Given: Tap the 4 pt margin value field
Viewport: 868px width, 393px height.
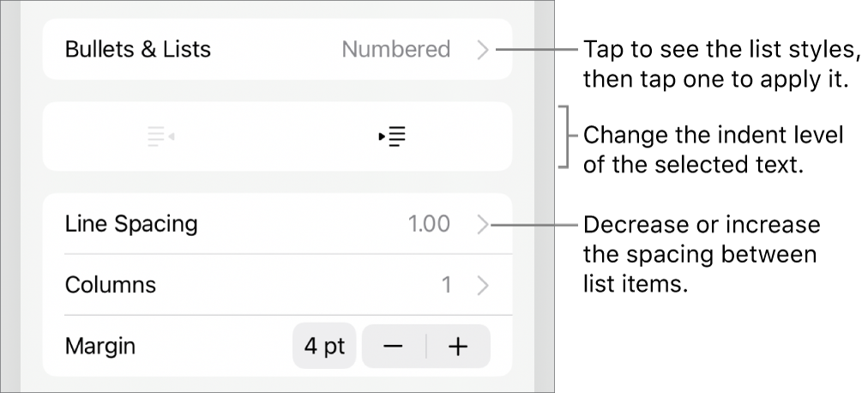Looking at the screenshot, I should tap(324, 347).
